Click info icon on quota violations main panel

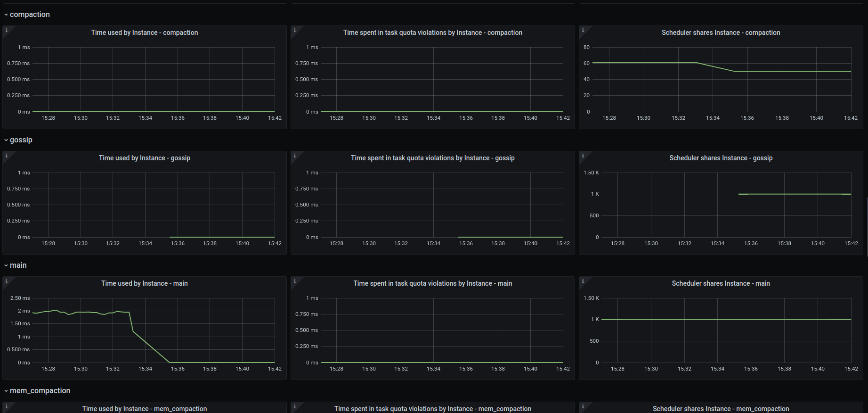(295, 281)
